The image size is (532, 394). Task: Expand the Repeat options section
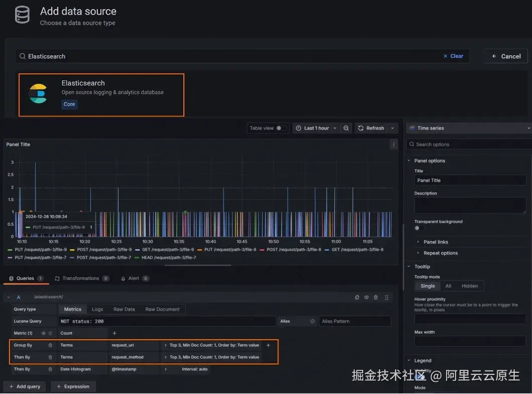pos(418,253)
